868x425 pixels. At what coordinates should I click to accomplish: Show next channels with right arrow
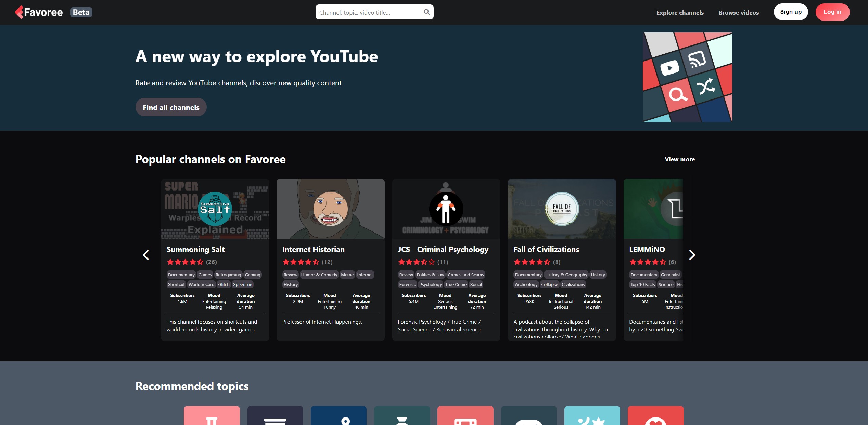(x=692, y=255)
